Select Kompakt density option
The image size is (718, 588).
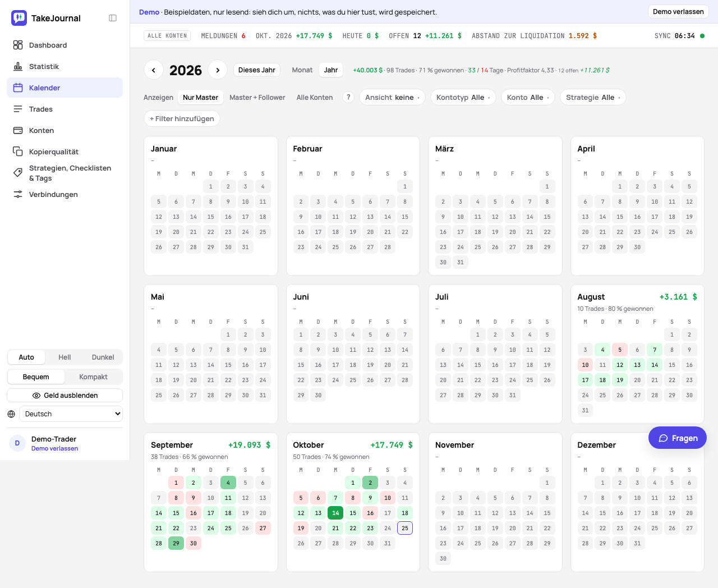93,377
